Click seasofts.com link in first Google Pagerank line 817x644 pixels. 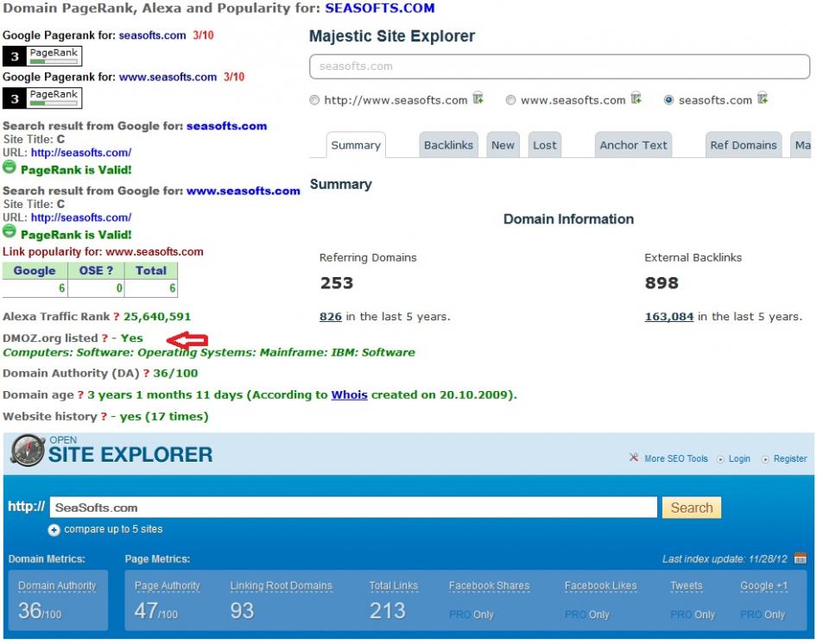[152, 35]
